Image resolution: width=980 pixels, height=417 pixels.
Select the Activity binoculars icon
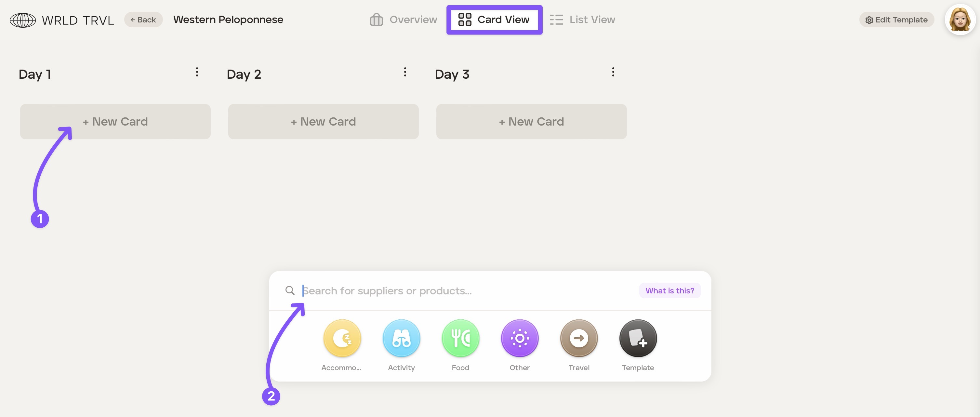(x=401, y=338)
